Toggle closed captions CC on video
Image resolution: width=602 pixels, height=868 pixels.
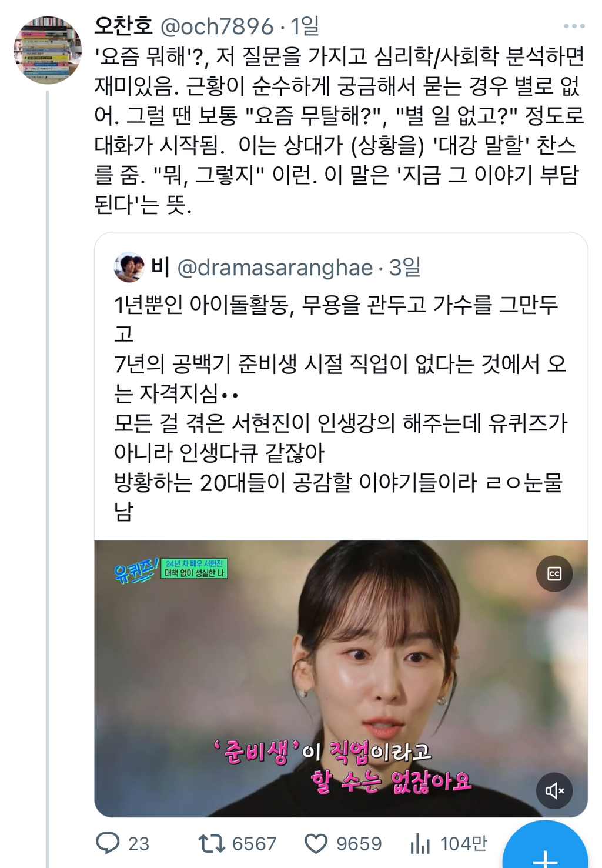pos(554,573)
